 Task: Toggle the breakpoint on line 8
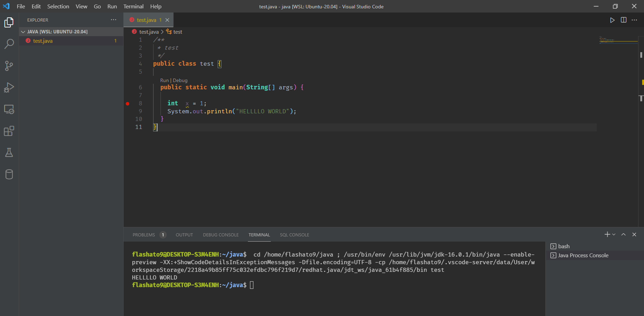[128, 103]
